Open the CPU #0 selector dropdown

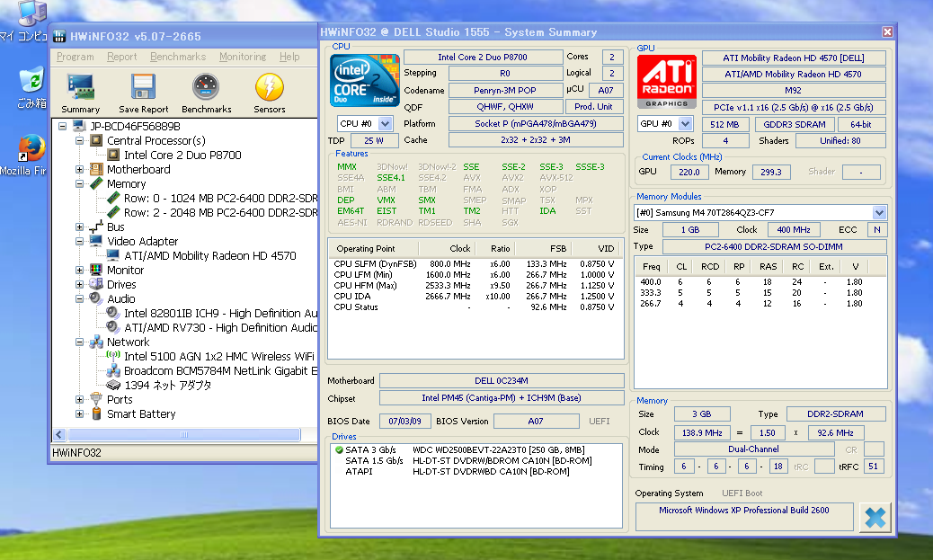(x=385, y=124)
